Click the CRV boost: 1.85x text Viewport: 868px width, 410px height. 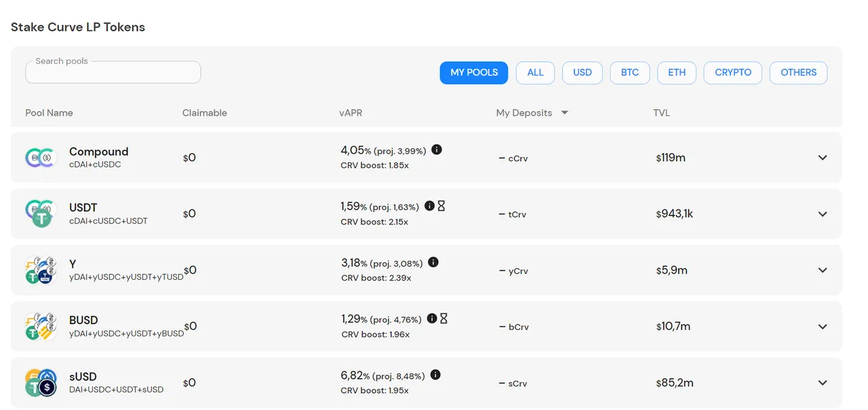374,165
